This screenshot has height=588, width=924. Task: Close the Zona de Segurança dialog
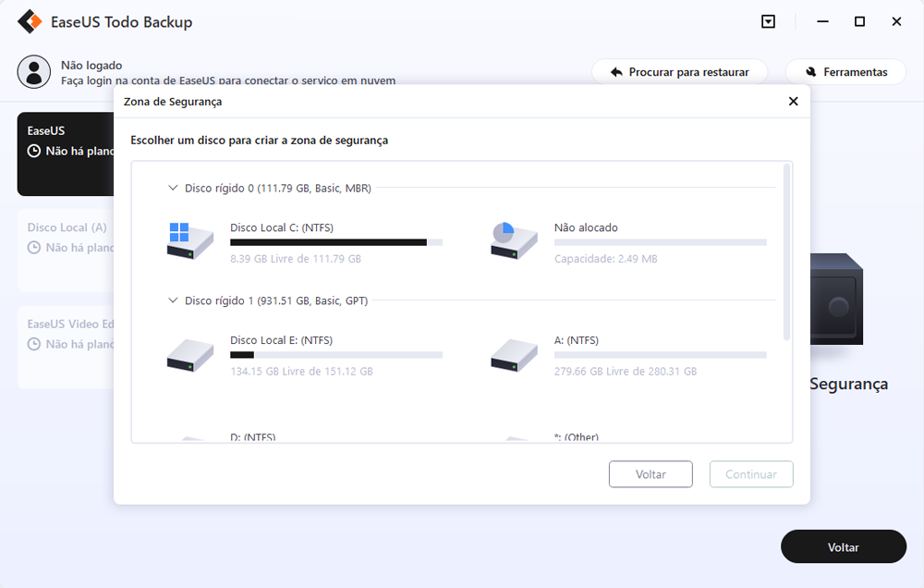pos(793,102)
